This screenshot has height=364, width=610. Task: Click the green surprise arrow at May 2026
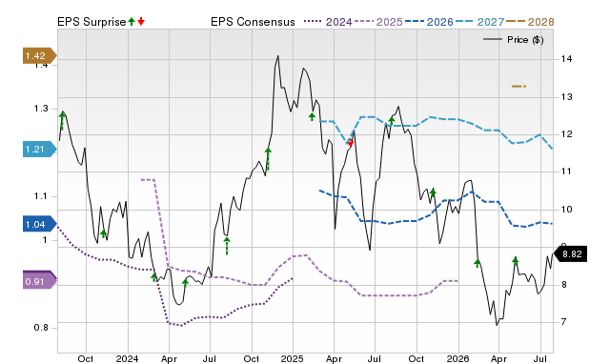[x=515, y=261]
